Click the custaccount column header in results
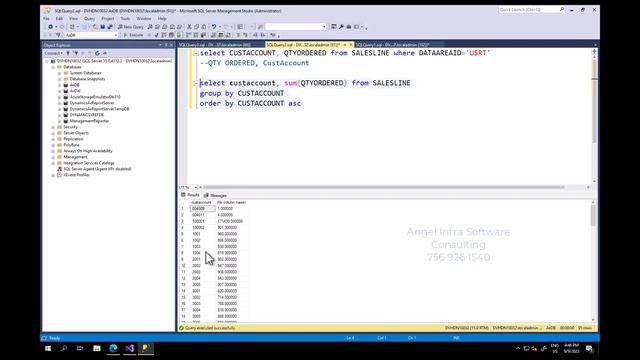This screenshot has width=640, height=360. tap(202, 202)
